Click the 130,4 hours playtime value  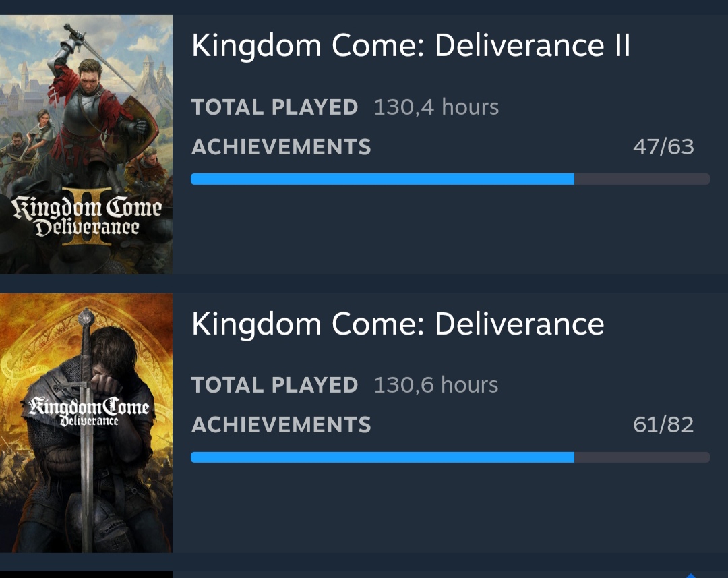pyautogui.click(x=436, y=107)
